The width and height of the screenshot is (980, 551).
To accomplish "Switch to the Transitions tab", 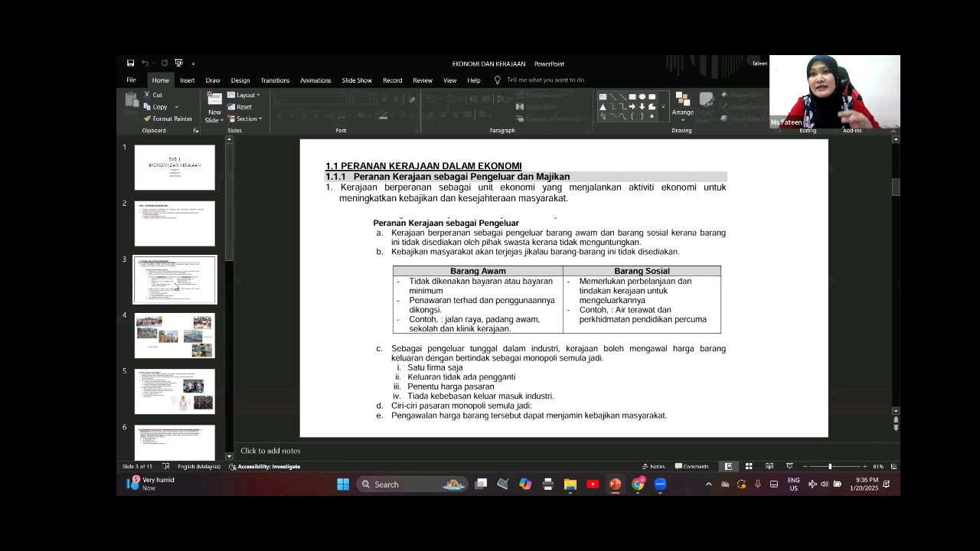I will tap(275, 80).
